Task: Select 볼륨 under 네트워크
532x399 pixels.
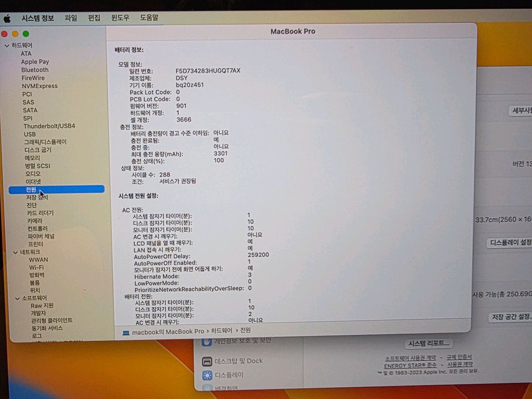Action: pos(35,283)
